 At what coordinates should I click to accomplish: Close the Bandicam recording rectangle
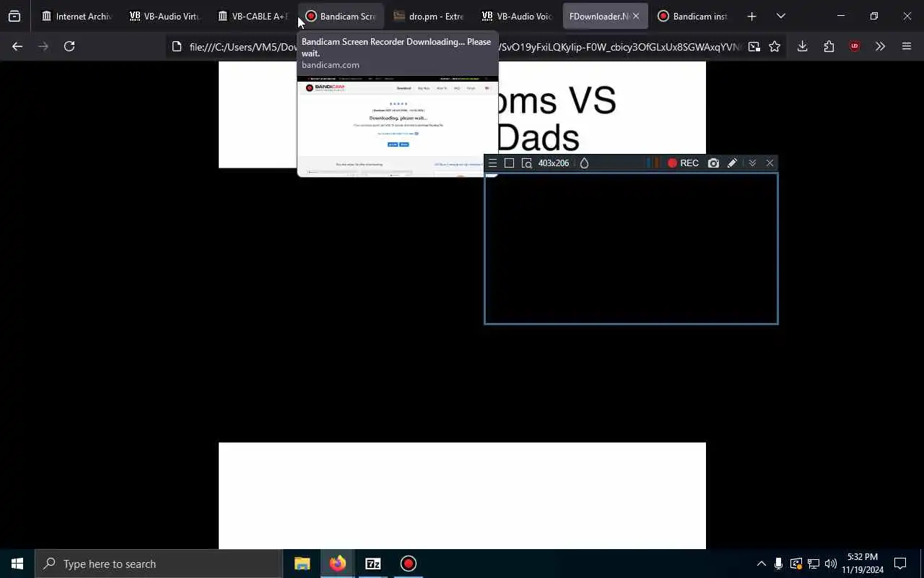click(x=770, y=163)
